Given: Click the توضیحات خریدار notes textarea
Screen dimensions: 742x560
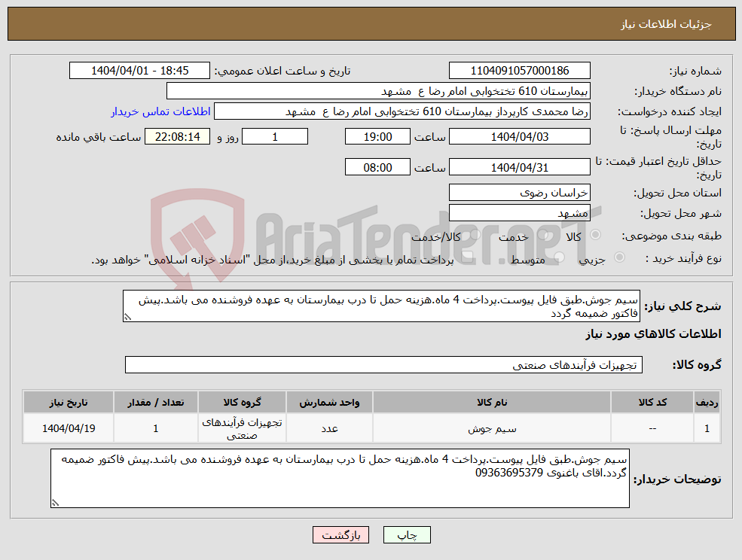Looking at the screenshot, I should click(x=340, y=478).
